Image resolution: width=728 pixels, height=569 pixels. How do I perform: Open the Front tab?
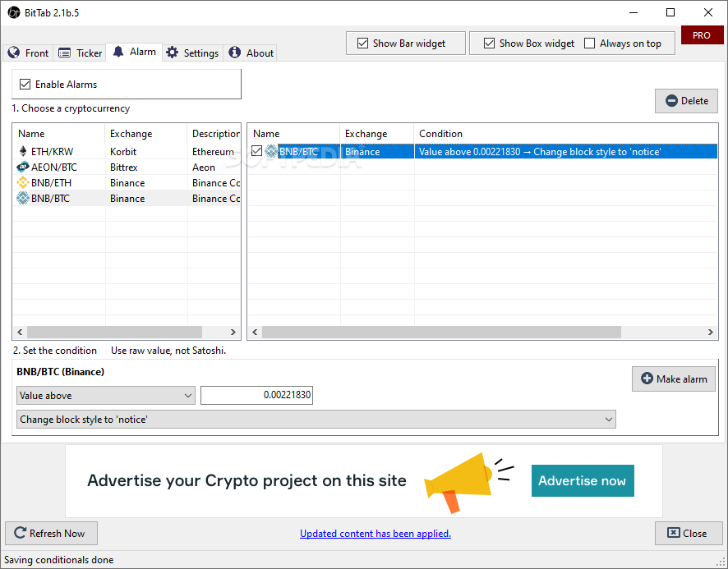pos(28,53)
